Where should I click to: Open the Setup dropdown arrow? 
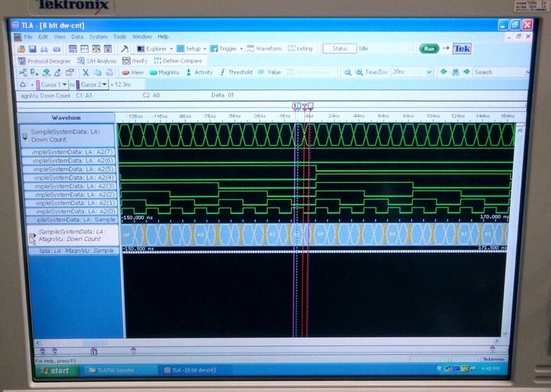pos(205,49)
